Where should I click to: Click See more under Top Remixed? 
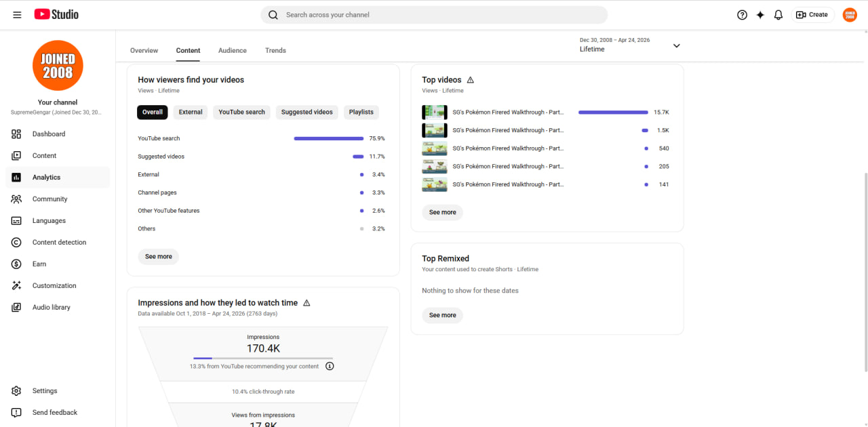[443, 315]
